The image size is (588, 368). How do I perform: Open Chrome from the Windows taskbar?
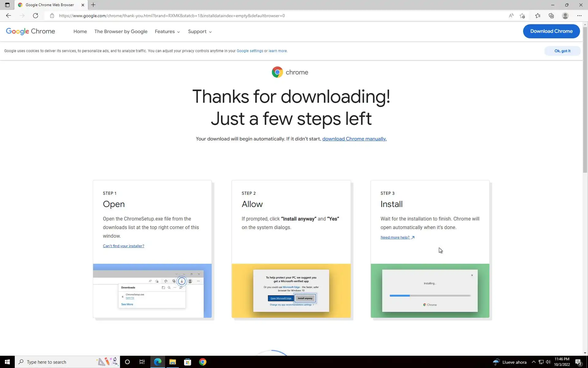[203, 362]
